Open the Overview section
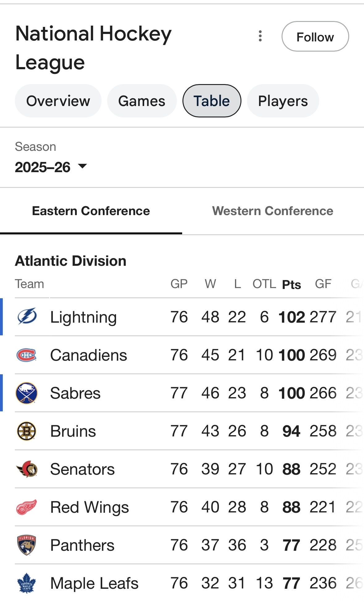The image size is (364, 603). tap(58, 101)
